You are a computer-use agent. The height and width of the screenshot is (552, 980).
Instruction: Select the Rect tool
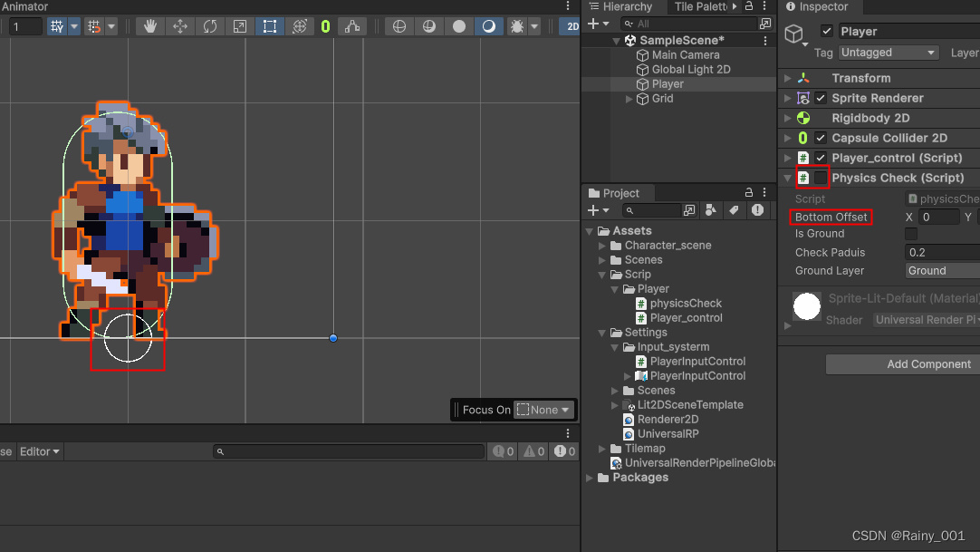click(270, 26)
